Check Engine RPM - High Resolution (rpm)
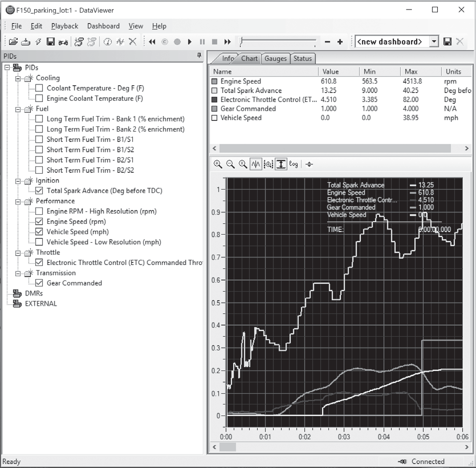 coord(39,211)
